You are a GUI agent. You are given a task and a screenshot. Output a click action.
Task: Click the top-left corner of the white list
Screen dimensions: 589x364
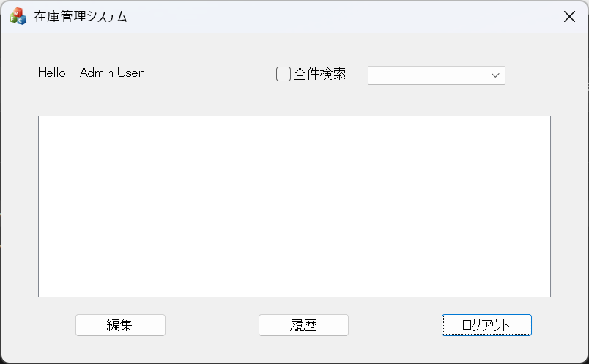pos(42,120)
